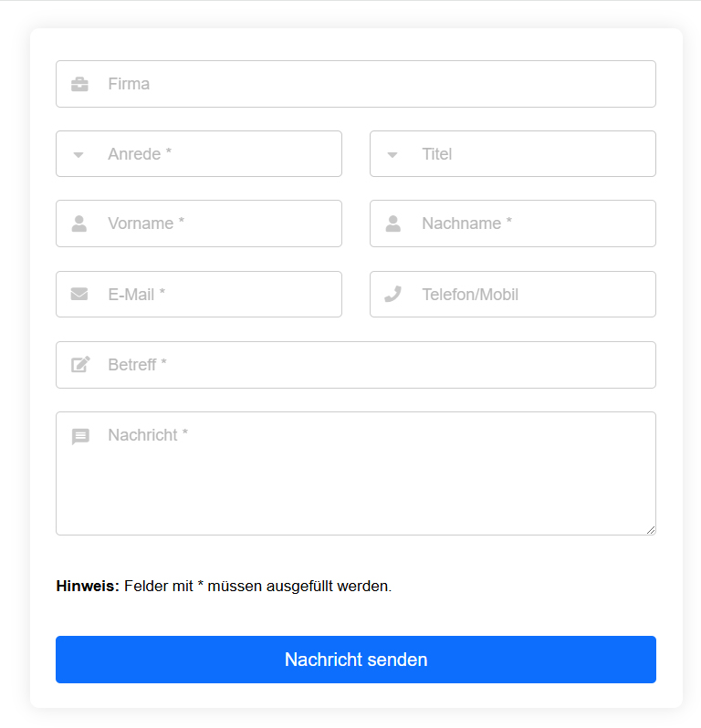Click the person icon beside Nachname
The width and height of the screenshot is (701, 728).
click(x=393, y=224)
